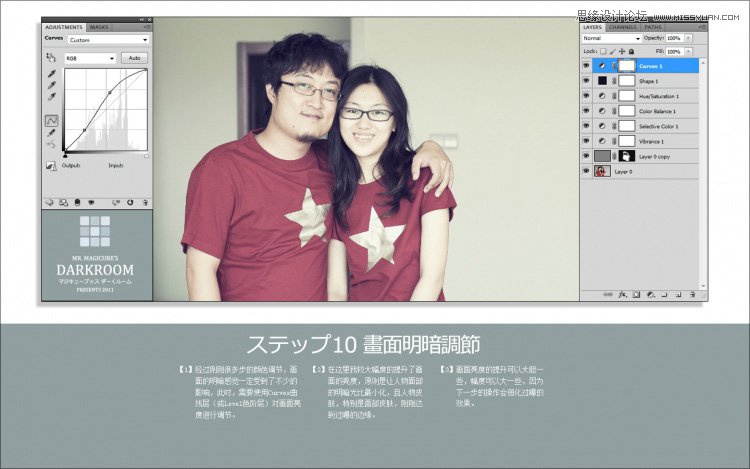
Task: Create a new layer
Action: (678, 294)
